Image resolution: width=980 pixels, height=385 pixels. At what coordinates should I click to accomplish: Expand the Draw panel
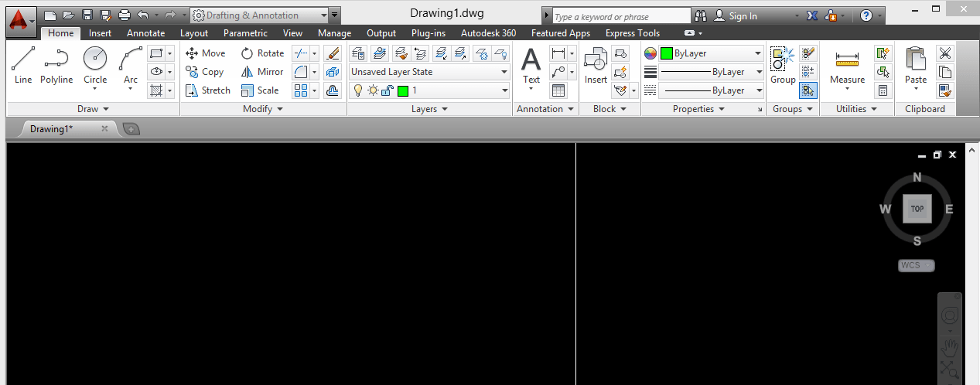click(x=93, y=109)
